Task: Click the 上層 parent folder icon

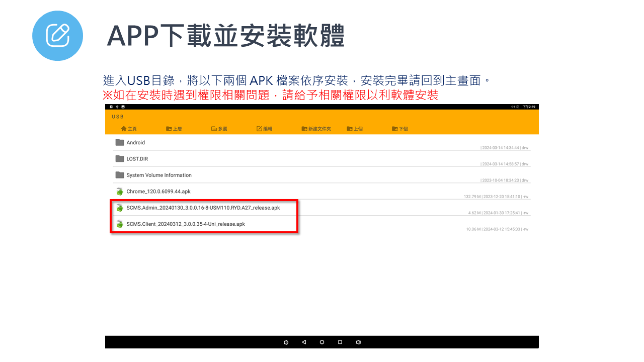Action: 170,129
